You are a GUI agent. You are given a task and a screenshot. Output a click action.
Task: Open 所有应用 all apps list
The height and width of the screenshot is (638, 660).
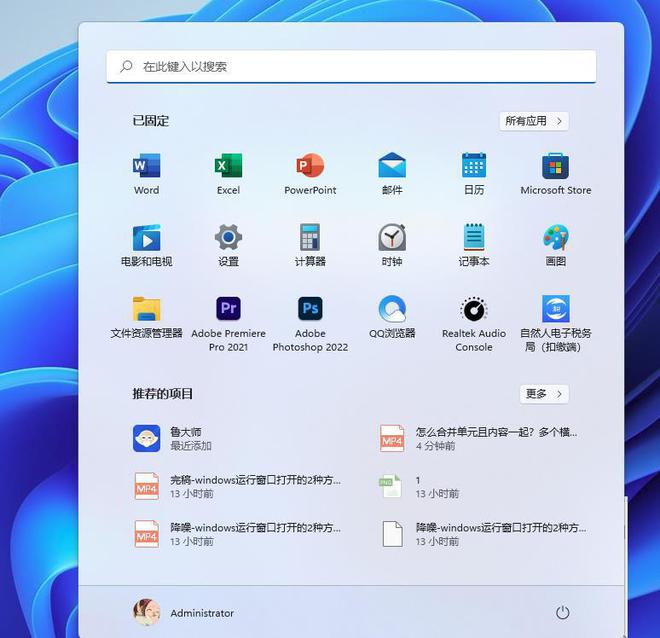(x=534, y=121)
